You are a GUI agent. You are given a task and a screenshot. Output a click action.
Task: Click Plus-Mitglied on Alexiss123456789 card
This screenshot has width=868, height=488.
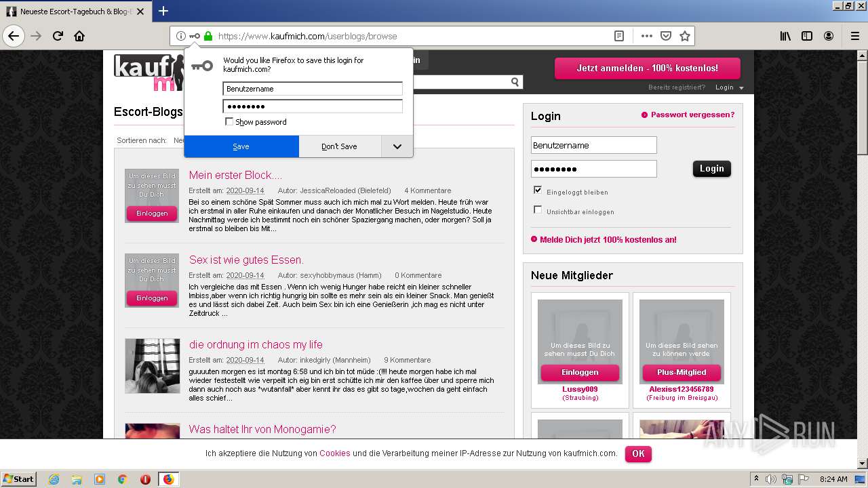point(682,373)
